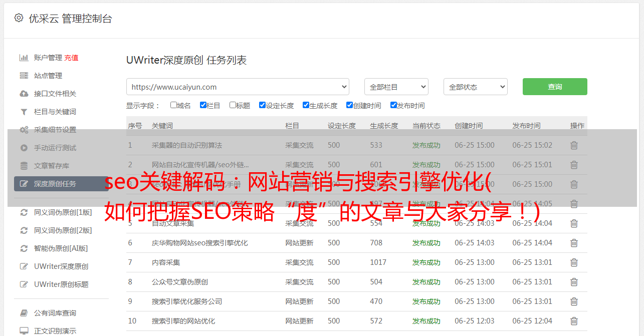Select 智能伪原创[AI版] in the sidebar

pos(61,248)
